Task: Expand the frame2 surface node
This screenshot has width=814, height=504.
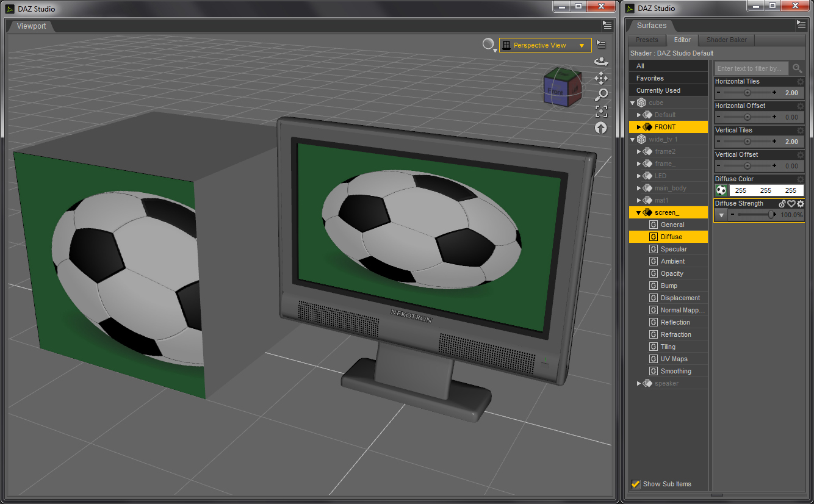Action: tap(639, 151)
